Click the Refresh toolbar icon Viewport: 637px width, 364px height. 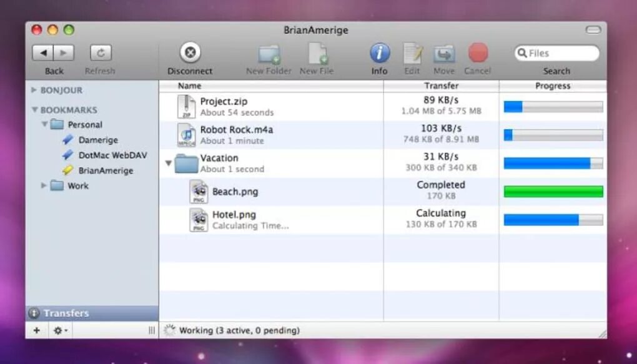(101, 53)
